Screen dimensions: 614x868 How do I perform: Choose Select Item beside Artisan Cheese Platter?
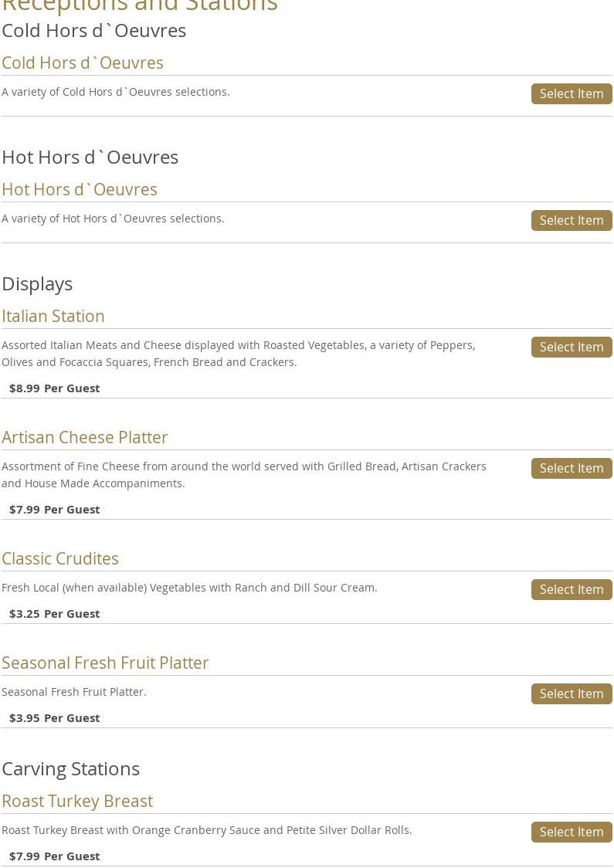point(571,468)
